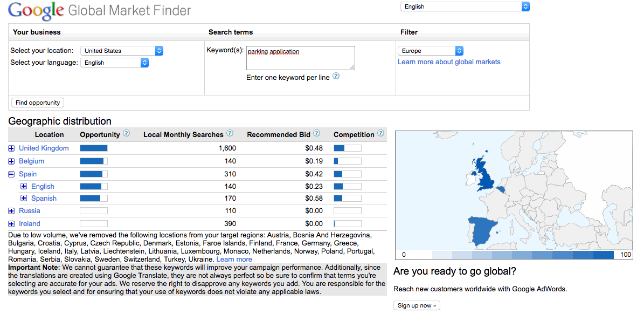The height and width of the screenshot is (314, 644).
Task: Click the 'Geographic distribution' heading
Action: (60, 121)
